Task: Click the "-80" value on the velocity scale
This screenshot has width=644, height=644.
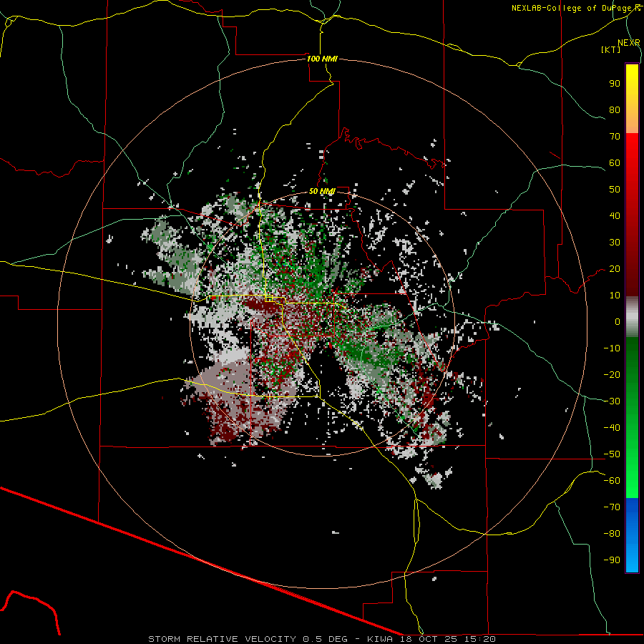Action: click(x=612, y=534)
